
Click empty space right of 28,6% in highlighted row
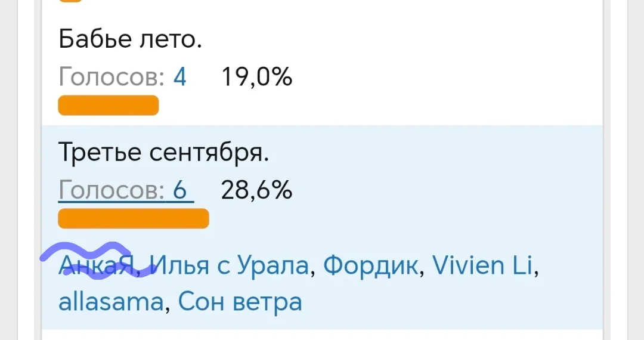[447, 191]
